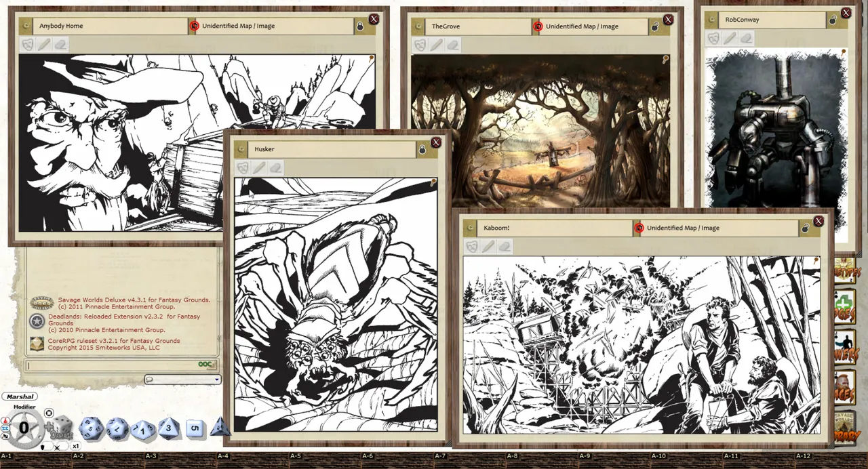Open the Edges sidebar button
868x469 pixels.
point(844,308)
